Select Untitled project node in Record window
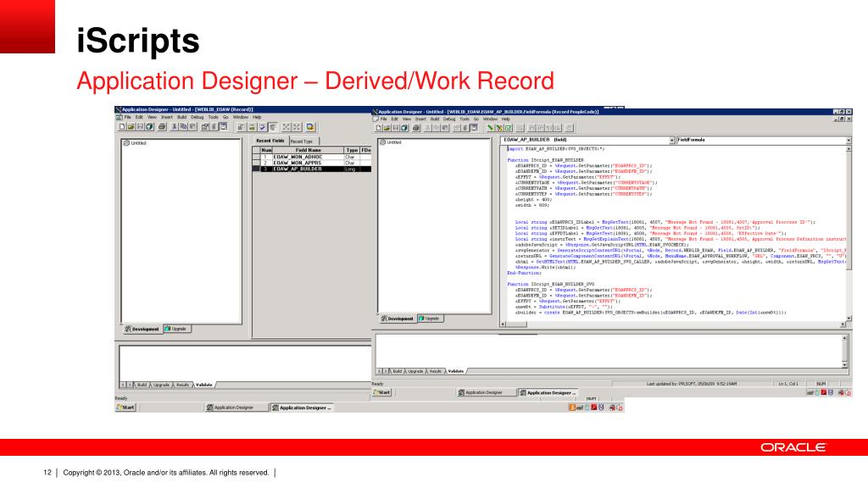The height and width of the screenshot is (488, 868). click(x=135, y=142)
